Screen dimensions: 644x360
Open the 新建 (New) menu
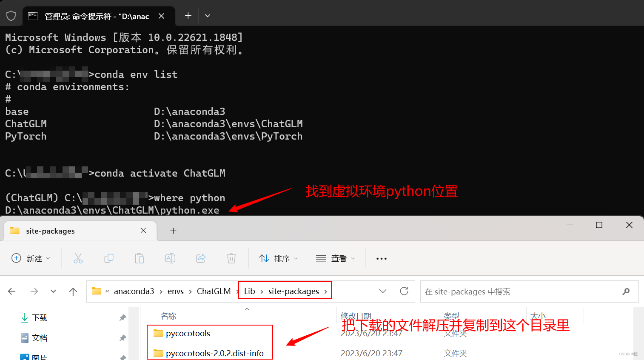tap(31, 258)
